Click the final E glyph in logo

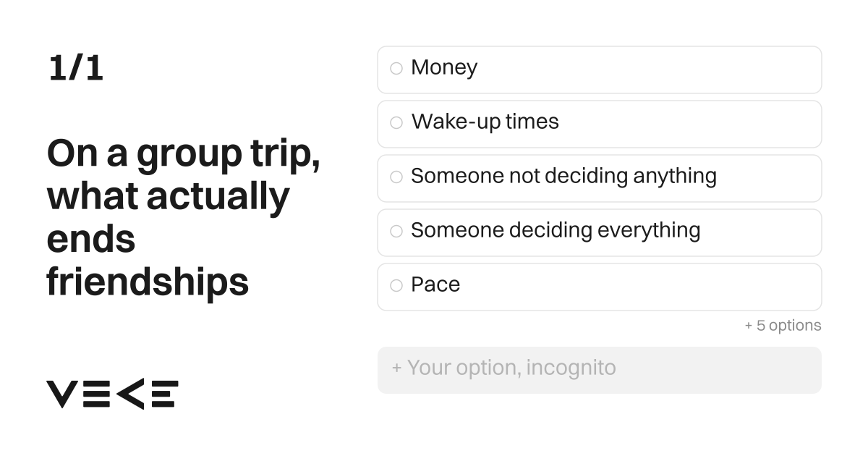click(164, 394)
